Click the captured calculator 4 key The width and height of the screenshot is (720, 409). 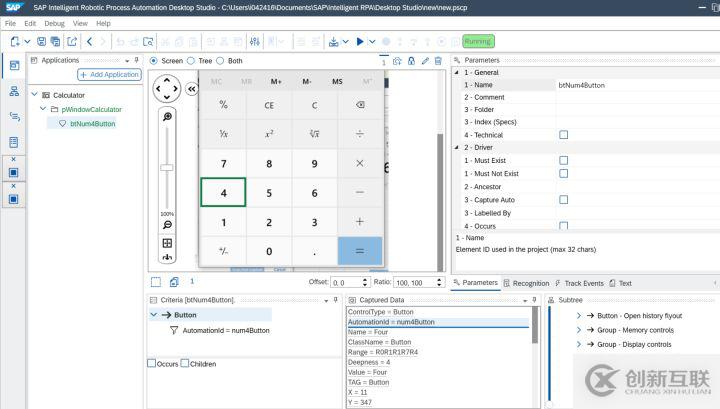click(x=223, y=192)
